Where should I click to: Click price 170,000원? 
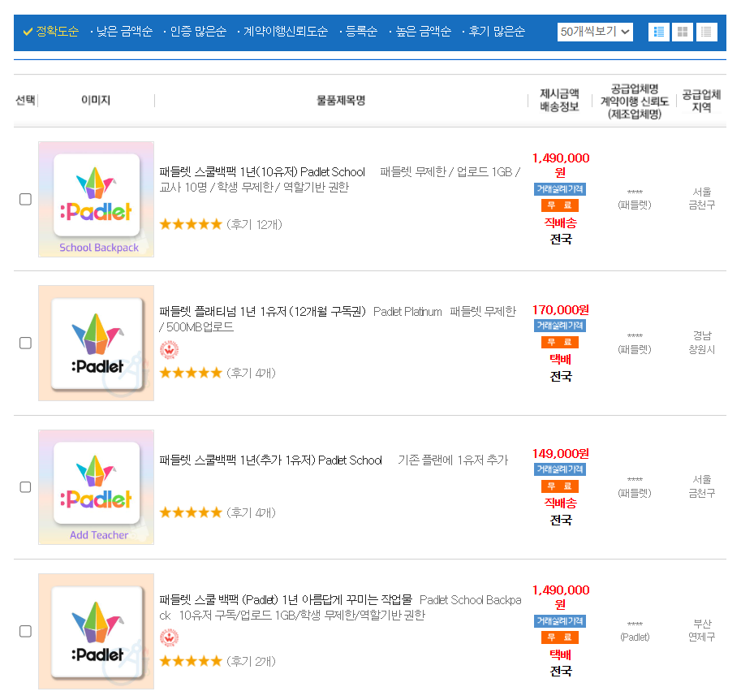tap(561, 309)
